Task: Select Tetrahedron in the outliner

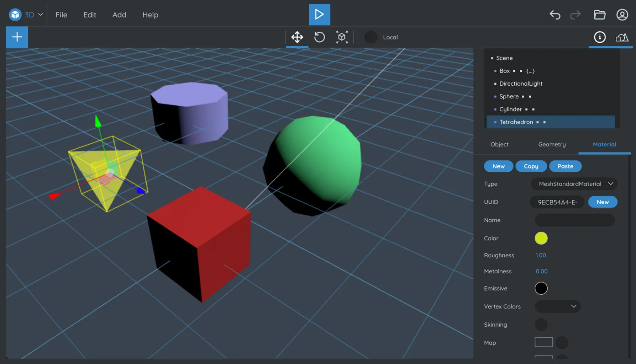Action: pyautogui.click(x=551, y=122)
